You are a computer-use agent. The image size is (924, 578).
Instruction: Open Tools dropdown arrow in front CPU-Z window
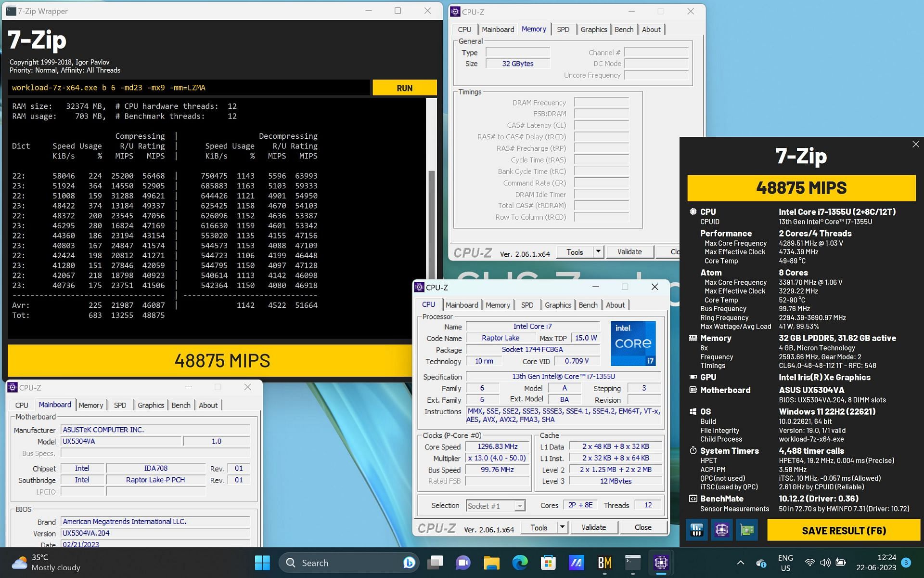[x=562, y=527]
